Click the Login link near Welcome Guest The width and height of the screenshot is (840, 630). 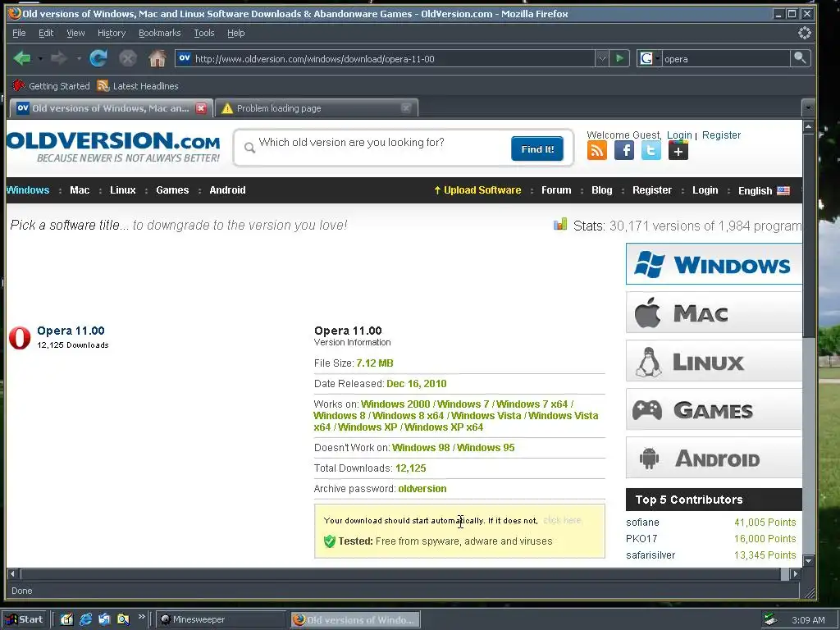[679, 135]
